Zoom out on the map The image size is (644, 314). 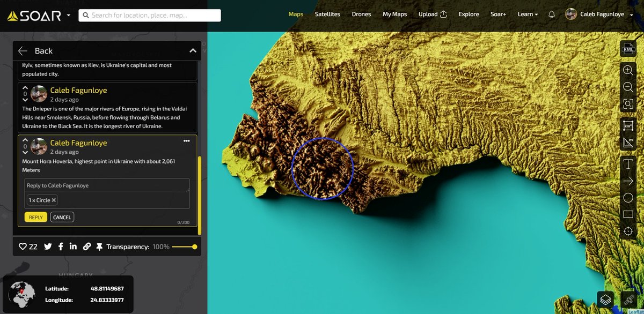628,87
